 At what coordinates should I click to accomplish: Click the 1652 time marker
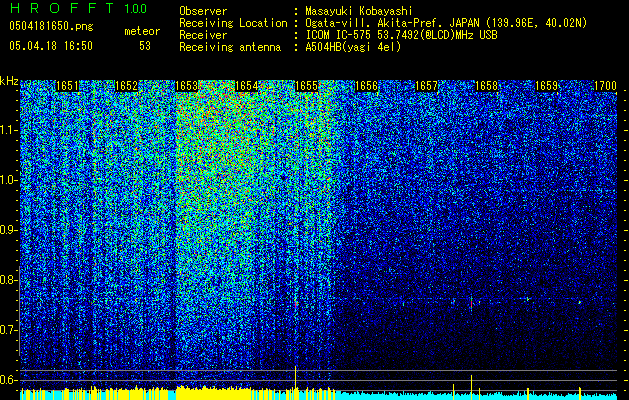pos(127,86)
